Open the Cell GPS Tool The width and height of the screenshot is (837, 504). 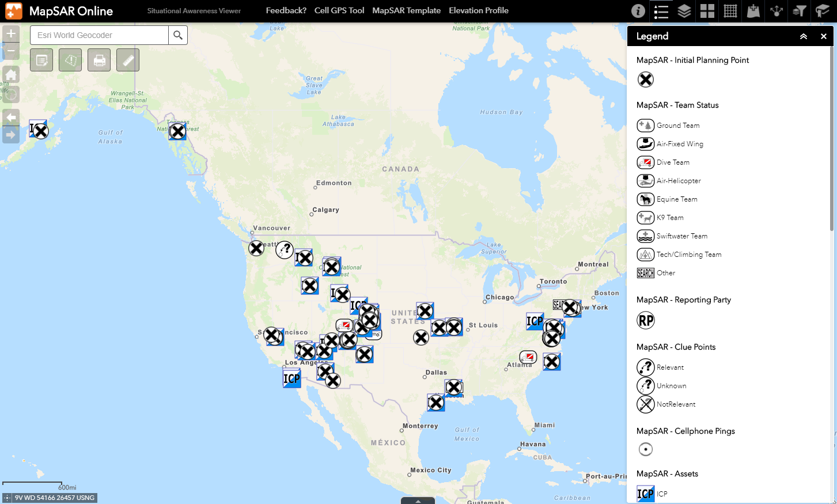point(339,10)
